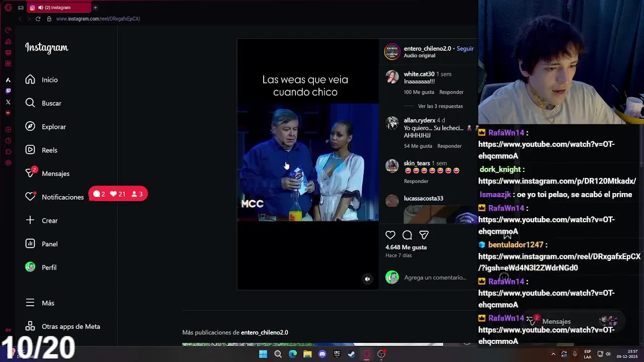Click the notification popup comments count 2
Screen dimensions: 644x362
[100, 194]
